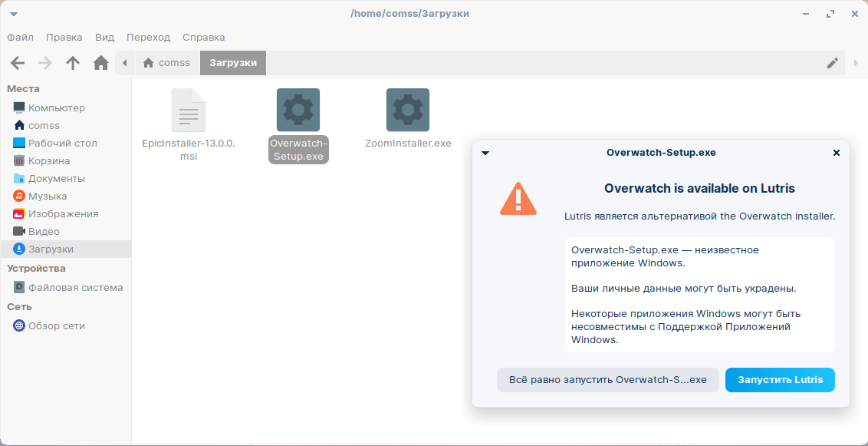Select EpicInstaller-13.0.0.msi file icon

(188, 110)
